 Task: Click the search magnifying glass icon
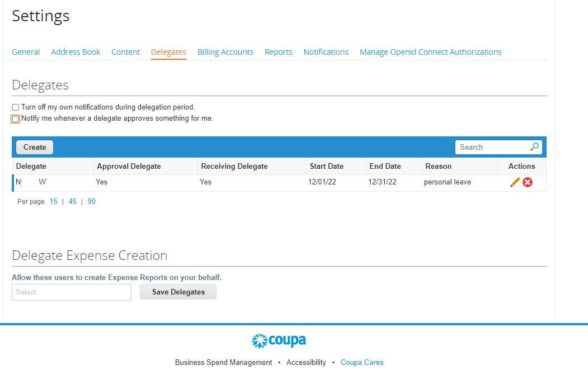(x=534, y=147)
